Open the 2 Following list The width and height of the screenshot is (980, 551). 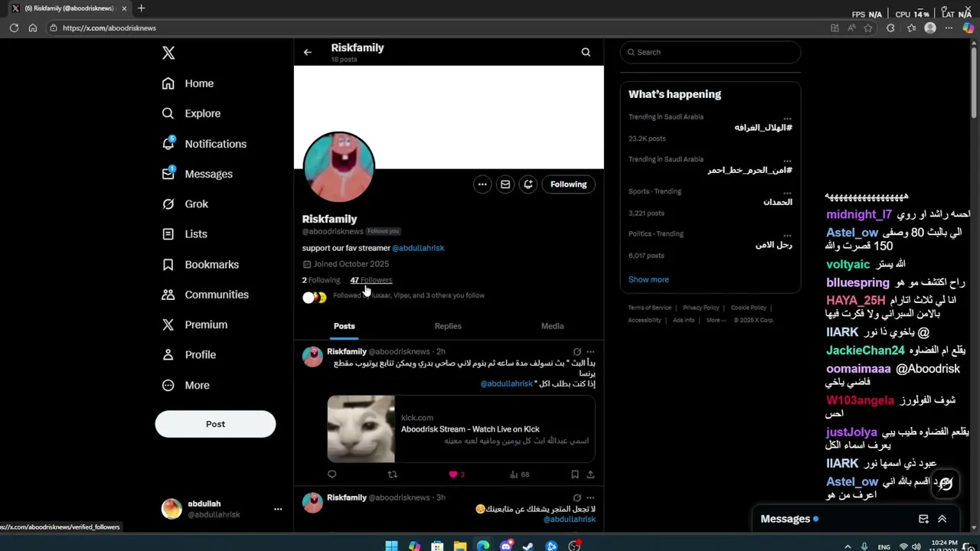[x=321, y=280]
